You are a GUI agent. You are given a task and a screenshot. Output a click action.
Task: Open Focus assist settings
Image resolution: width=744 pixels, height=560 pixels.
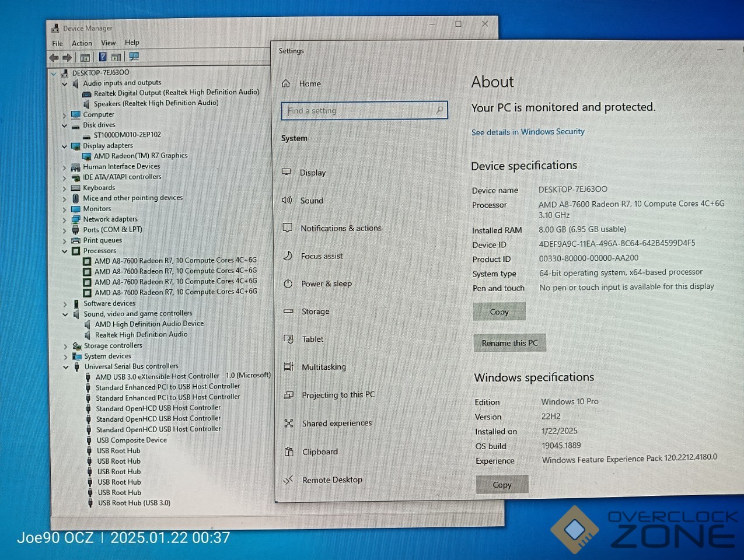[x=313, y=256]
